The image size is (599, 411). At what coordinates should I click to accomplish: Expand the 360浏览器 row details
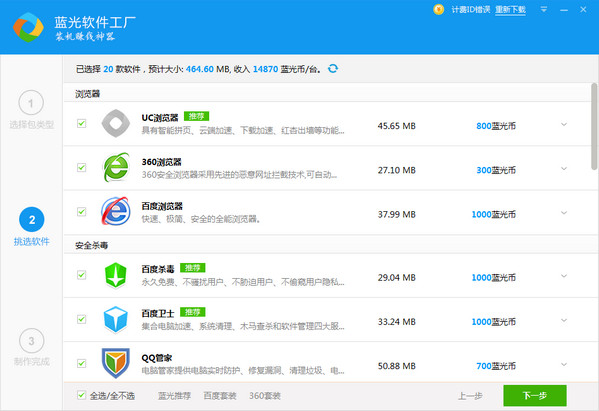click(x=564, y=168)
